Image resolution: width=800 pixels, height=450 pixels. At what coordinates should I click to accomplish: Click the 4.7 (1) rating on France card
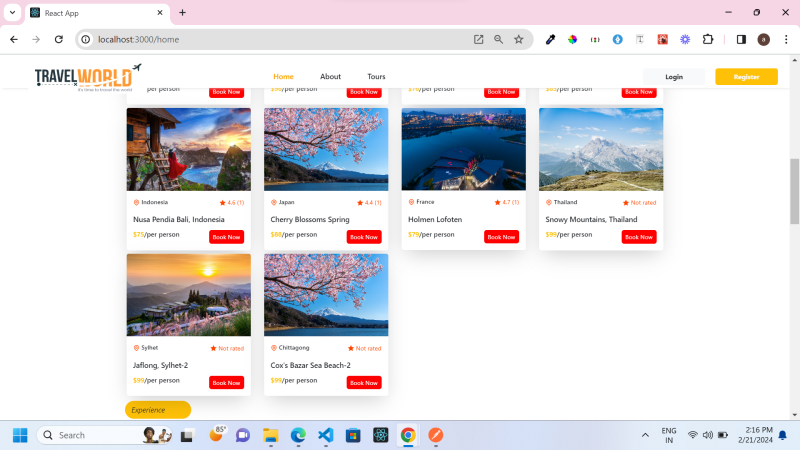point(507,202)
